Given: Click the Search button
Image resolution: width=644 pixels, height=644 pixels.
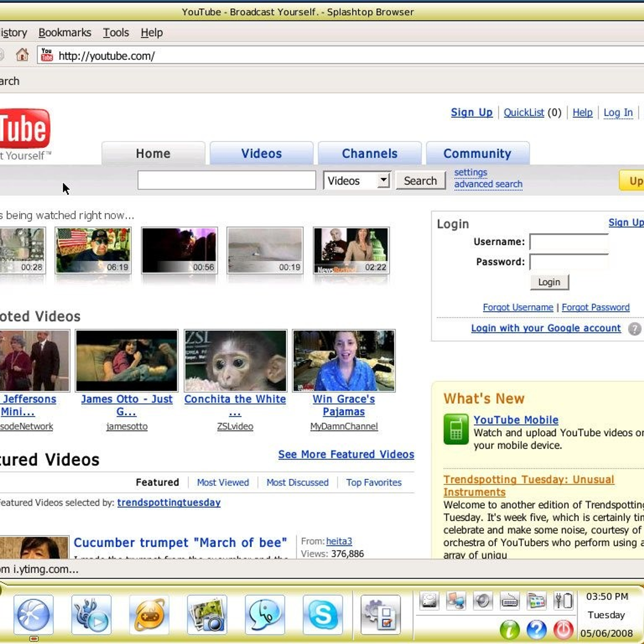Looking at the screenshot, I should click(421, 180).
